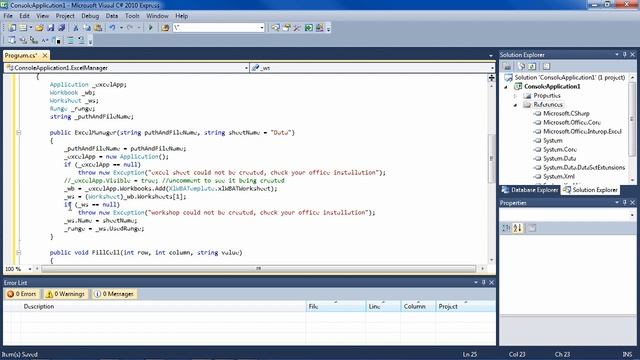Select the System.Data.DataSetExtensions reference
Image resolution: width=640 pixels, height=360 pixels.
coord(584,168)
